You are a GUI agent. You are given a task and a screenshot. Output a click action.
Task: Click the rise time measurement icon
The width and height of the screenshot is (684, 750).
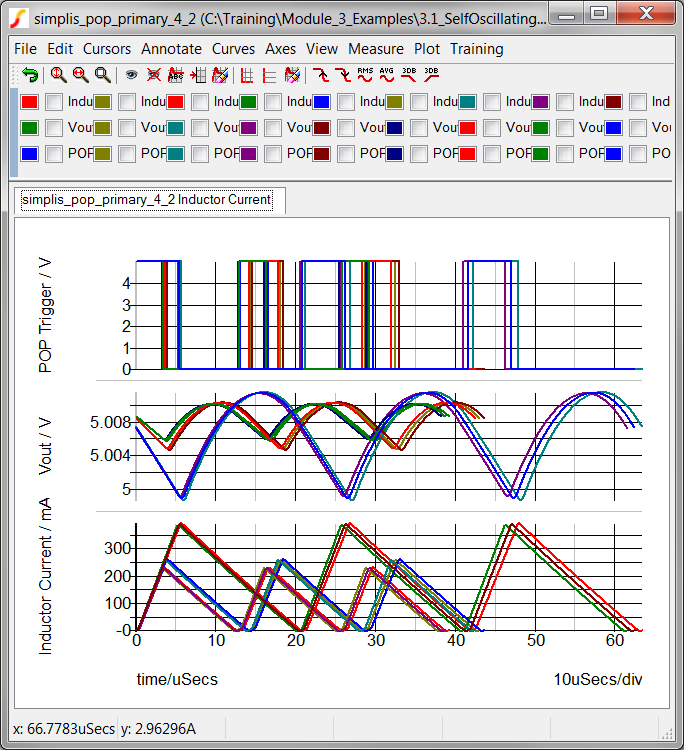(321, 75)
